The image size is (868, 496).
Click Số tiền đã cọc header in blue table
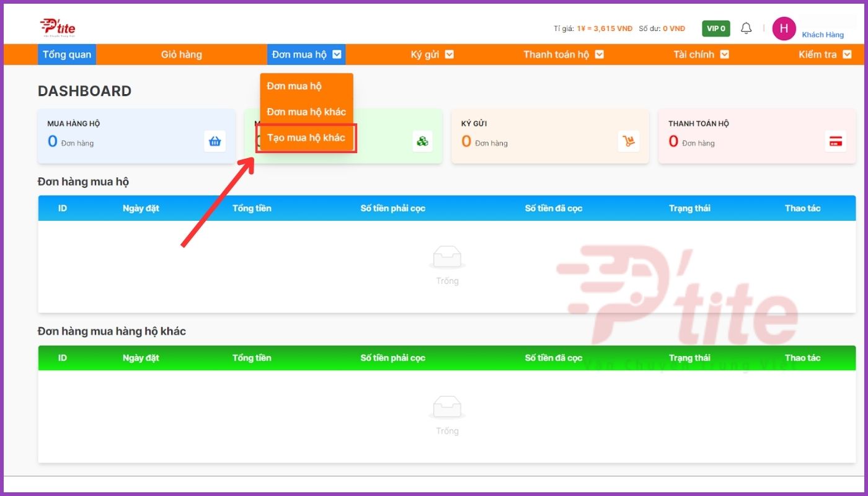coord(554,208)
